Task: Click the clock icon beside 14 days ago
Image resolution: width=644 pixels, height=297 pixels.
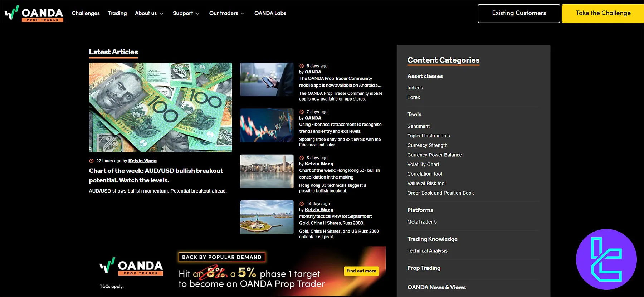Action: point(302,204)
